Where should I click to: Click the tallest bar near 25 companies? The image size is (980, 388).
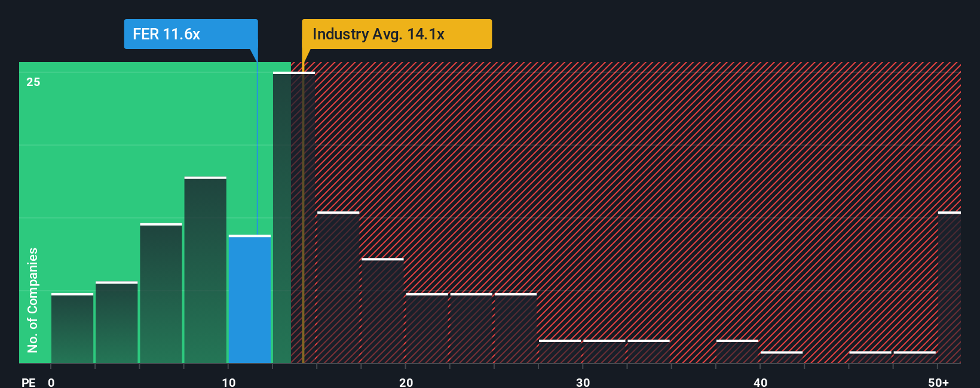293,217
